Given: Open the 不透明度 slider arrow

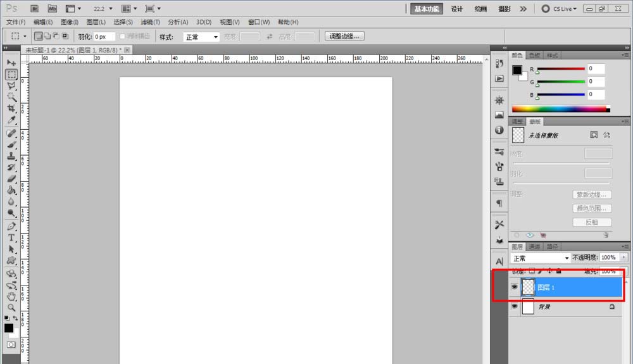Looking at the screenshot, I should (624, 258).
